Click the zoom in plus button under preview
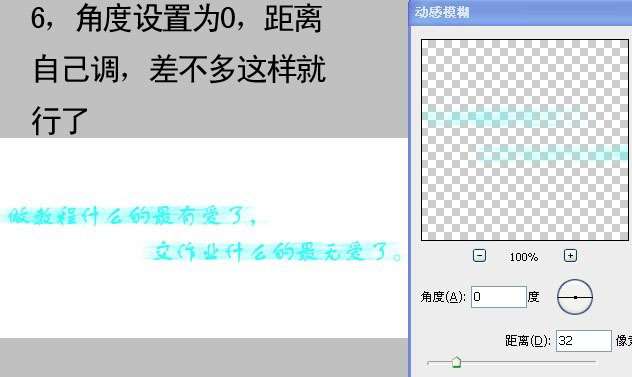Screen dimensions: 632x377 (x=570, y=256)
